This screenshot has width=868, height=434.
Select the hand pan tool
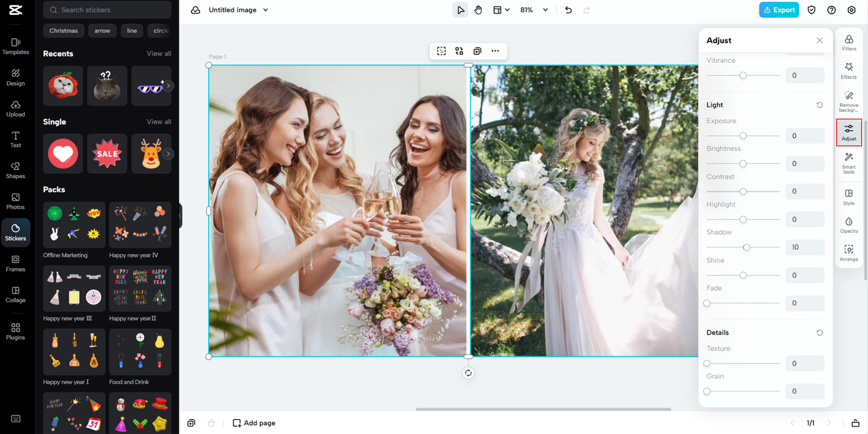[x=478, y=10]
